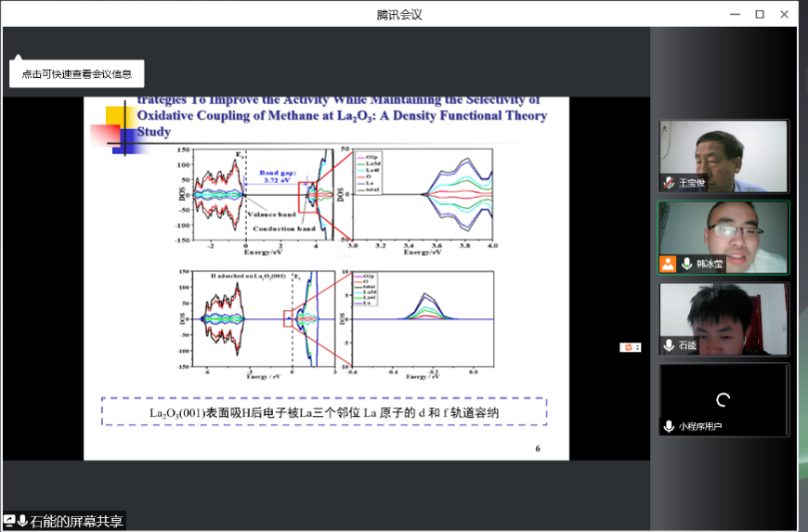Click microphone icon next to 韩冰莹
This screenshot has width=808, height=532.
click(687, 265)
